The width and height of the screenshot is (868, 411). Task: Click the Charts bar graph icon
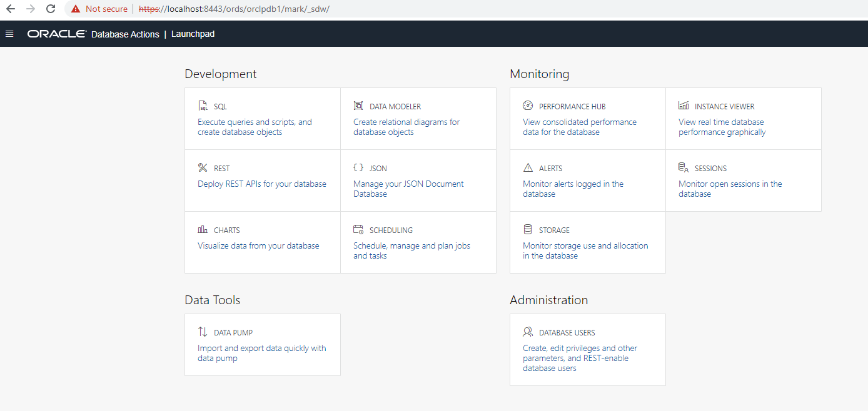click(x=203, y=229)
